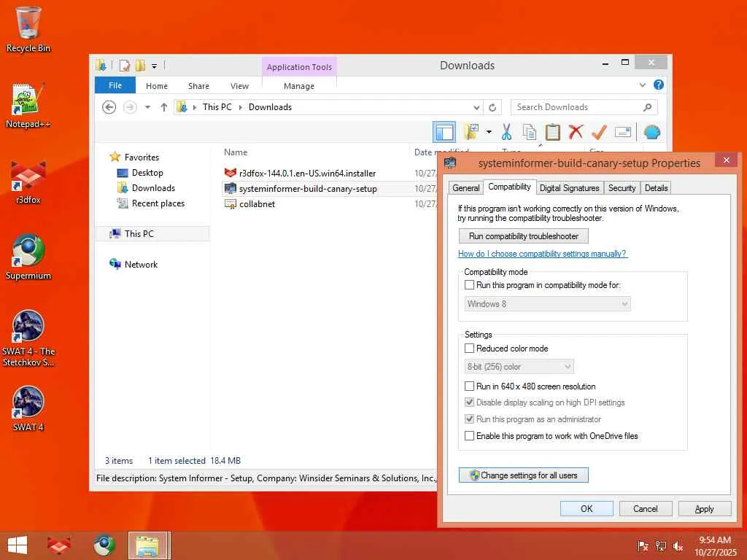Select Network in navigation pane
This screenshot has height=560, width=747.
pyautogui.click(x=141, y=264)
